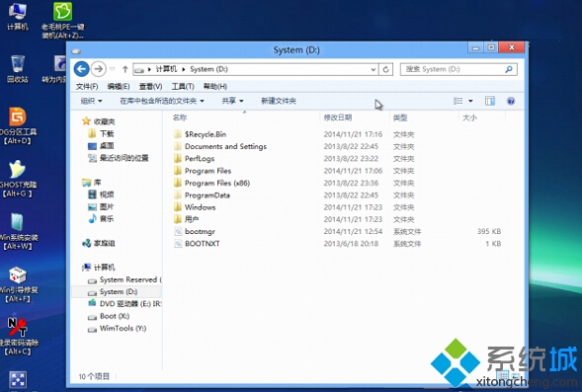
Task: Select System (D:) in navigation tree
Action: click(x=119, y=292)
